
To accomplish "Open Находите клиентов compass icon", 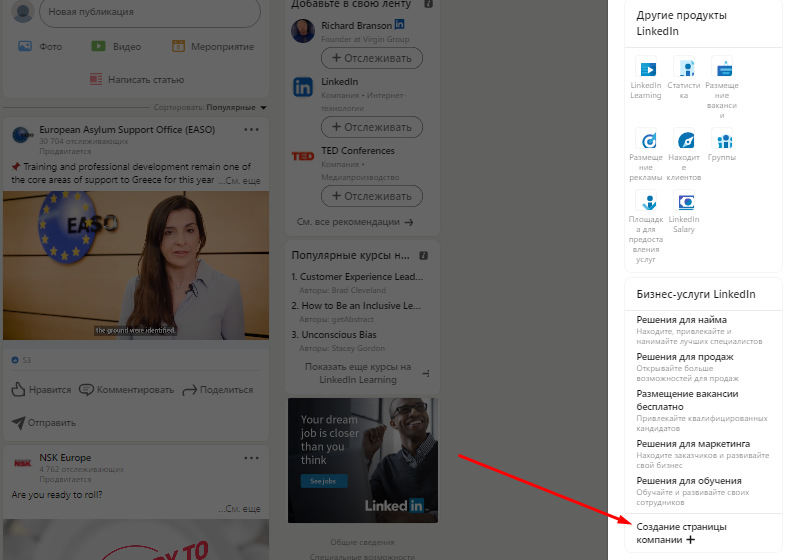I will tap(684, 140).
